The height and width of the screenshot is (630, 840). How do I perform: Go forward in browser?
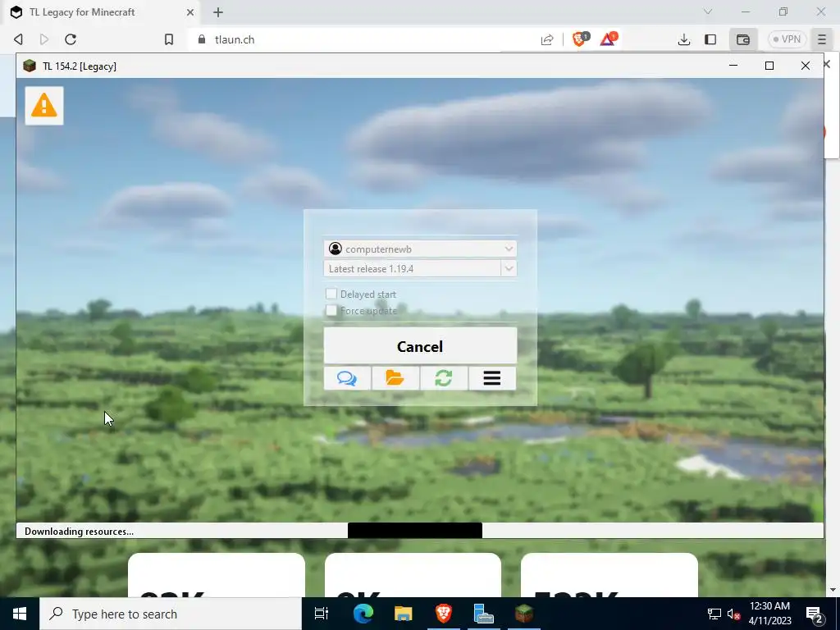coord(44,39)
